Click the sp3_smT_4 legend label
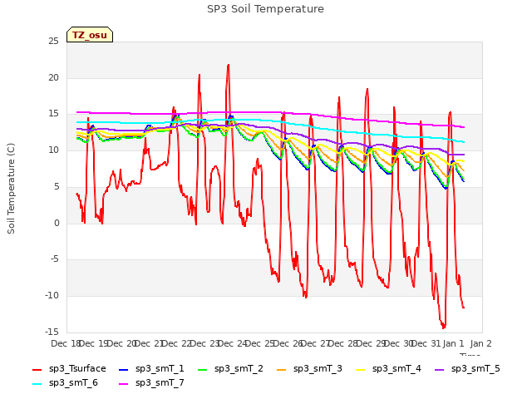This screenshot has width=532, height=399. tap(397, 368)
